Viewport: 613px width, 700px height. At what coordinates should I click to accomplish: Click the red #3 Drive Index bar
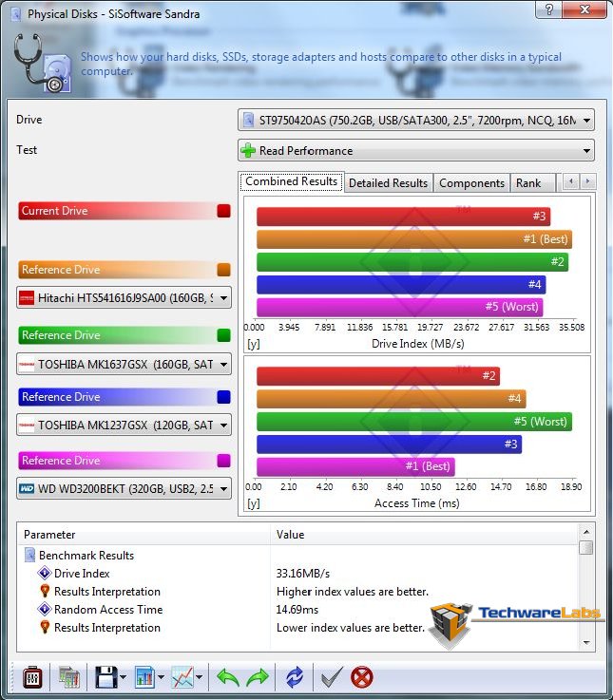click(404, 216)
